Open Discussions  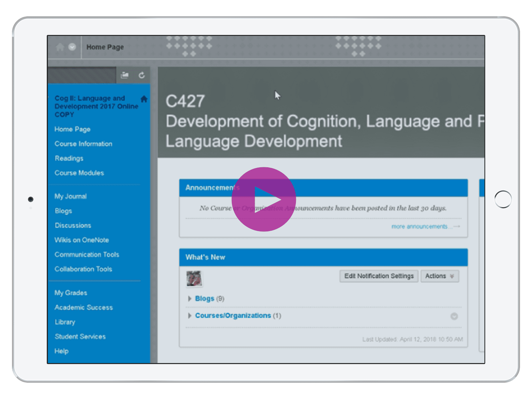tap(73, 225)
